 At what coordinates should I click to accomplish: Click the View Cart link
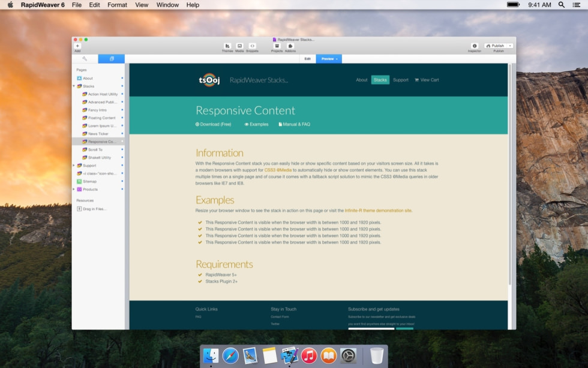tap(427, 80)
